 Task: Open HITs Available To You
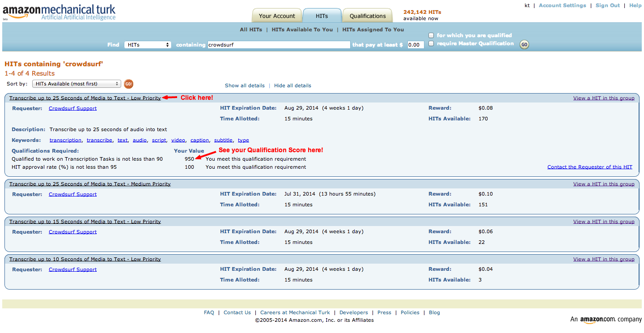point(302,30)
